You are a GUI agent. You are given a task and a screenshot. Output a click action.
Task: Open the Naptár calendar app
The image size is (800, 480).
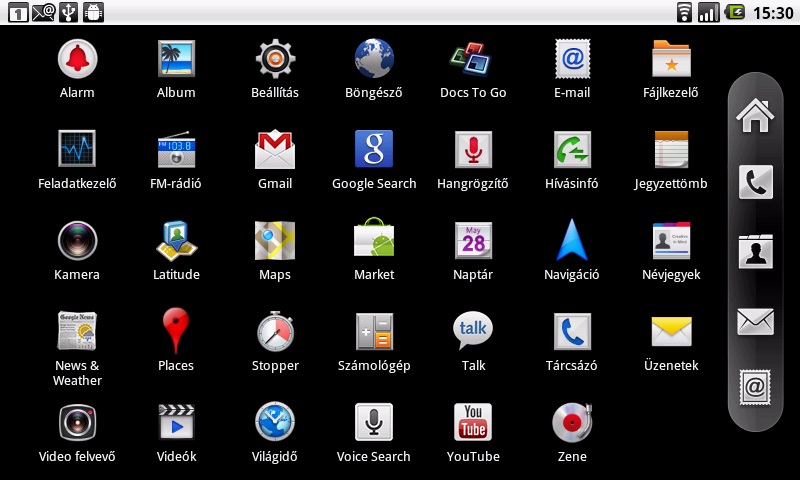click(x=473, y=242)
